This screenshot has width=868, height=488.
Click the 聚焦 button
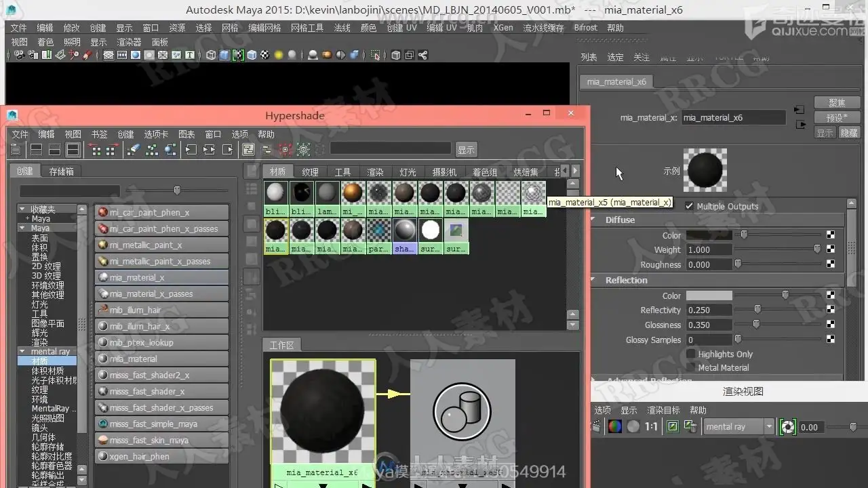(837, 103)
